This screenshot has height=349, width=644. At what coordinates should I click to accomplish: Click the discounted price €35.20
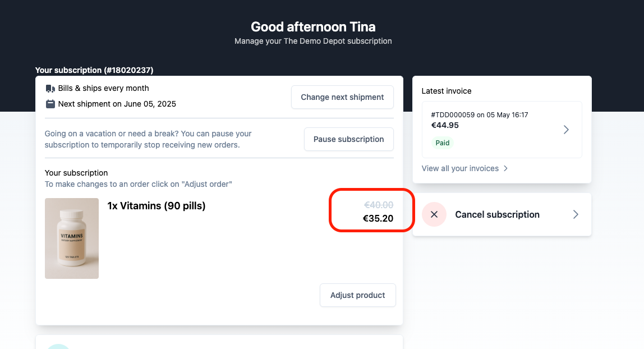coord(378,218)
